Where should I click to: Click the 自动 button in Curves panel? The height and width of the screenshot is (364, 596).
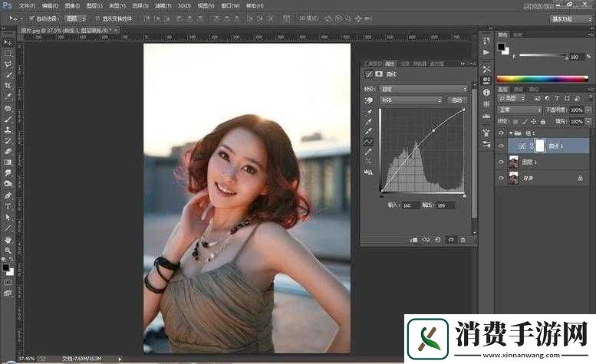click(457, 100)
